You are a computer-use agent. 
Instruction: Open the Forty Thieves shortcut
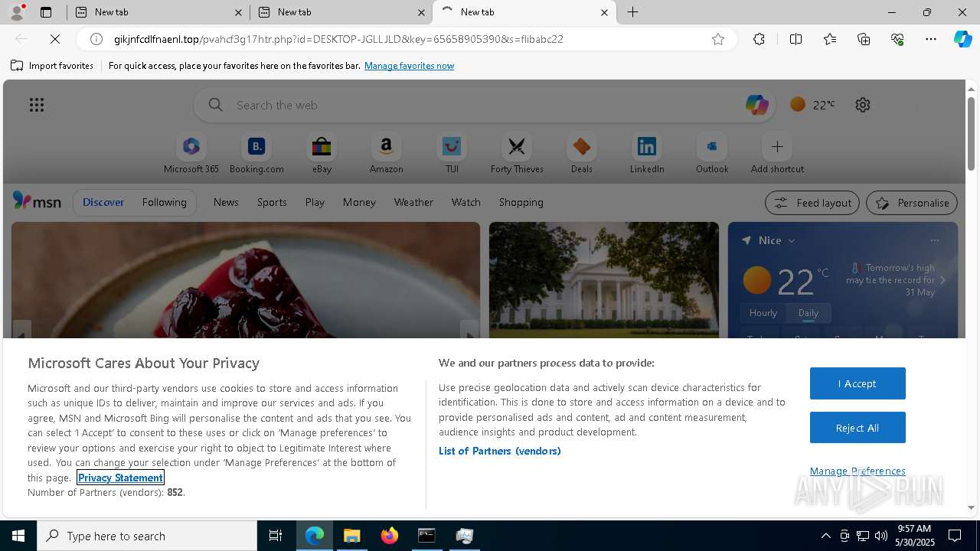pos(517,154)
